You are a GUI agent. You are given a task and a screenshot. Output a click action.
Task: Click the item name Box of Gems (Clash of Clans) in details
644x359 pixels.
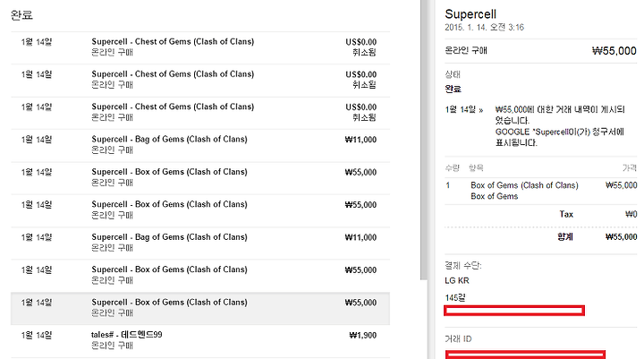pos(524,185)
